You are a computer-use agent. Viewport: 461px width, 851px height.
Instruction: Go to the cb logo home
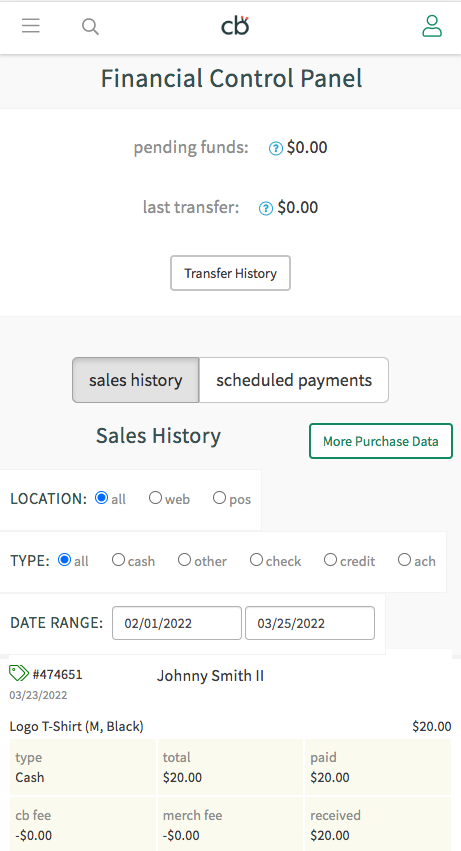pos(235,26)
